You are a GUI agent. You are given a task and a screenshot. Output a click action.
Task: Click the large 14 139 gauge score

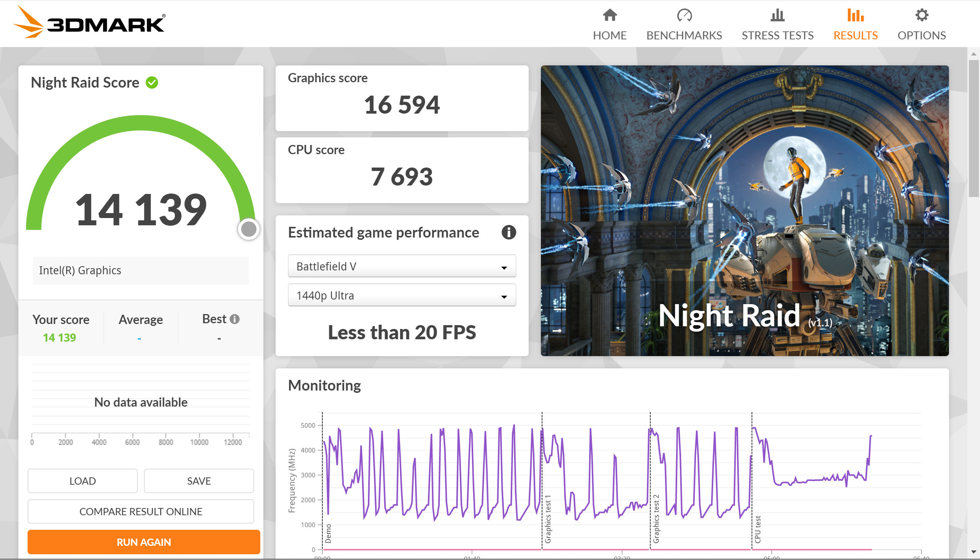(x=141, y=210)
